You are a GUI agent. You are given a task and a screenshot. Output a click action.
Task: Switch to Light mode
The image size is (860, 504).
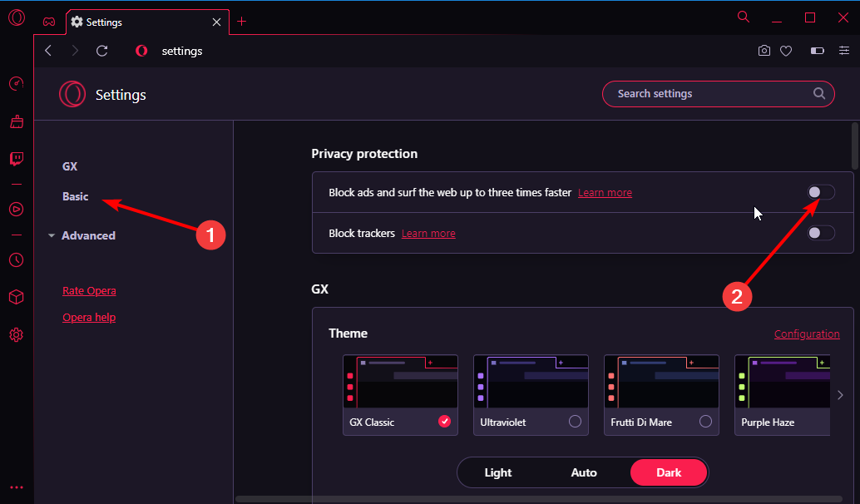[x=498, y=472]
